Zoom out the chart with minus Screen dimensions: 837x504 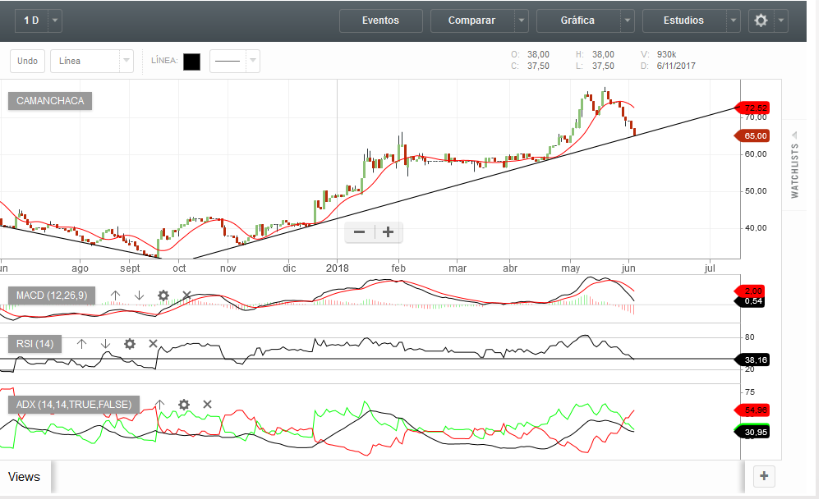pos(359,232)
